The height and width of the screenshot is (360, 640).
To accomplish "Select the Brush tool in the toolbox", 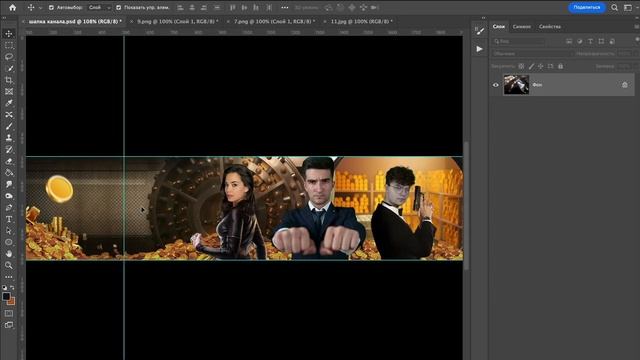I will tap(9, 126).
